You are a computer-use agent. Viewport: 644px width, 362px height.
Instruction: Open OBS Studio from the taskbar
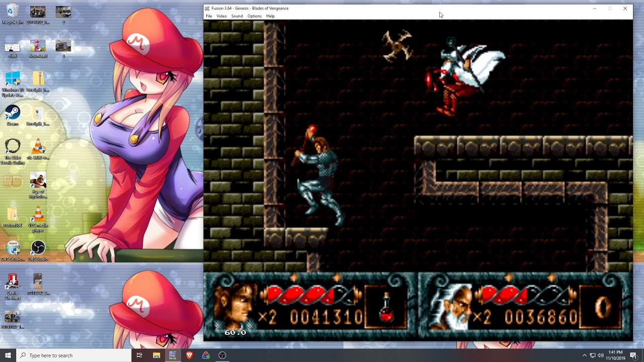click(x=222, y=355)
